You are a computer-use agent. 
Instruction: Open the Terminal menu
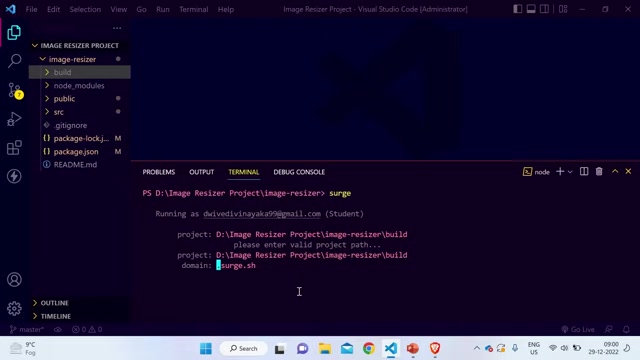193,9
